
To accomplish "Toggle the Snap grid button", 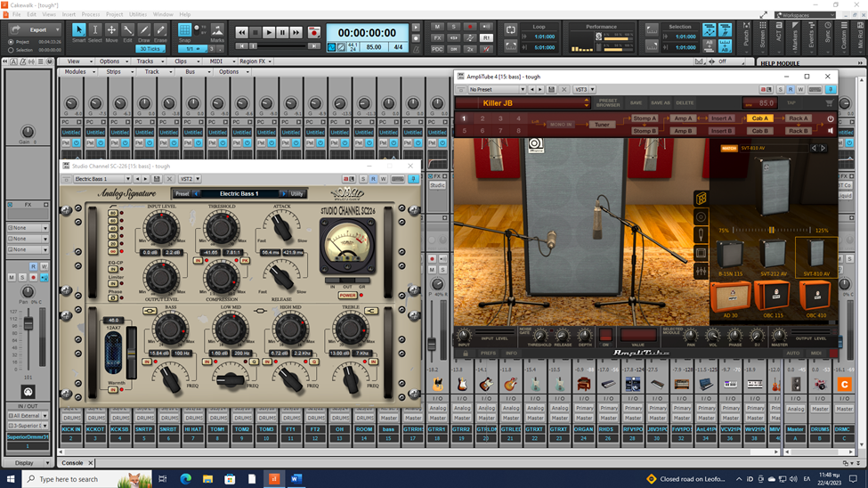I will coord(184,30).
